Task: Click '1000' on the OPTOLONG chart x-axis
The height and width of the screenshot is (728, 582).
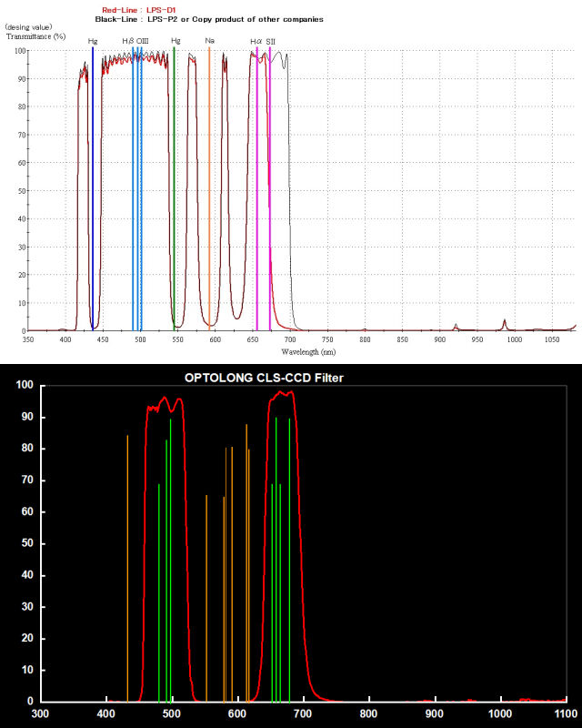Action: tap(500, 713)
